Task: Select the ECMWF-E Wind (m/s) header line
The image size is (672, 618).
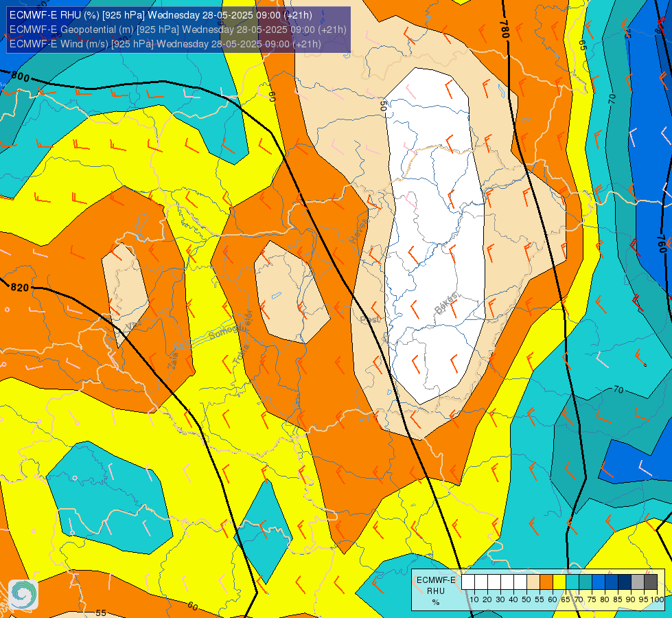Action: coord(165,44)
